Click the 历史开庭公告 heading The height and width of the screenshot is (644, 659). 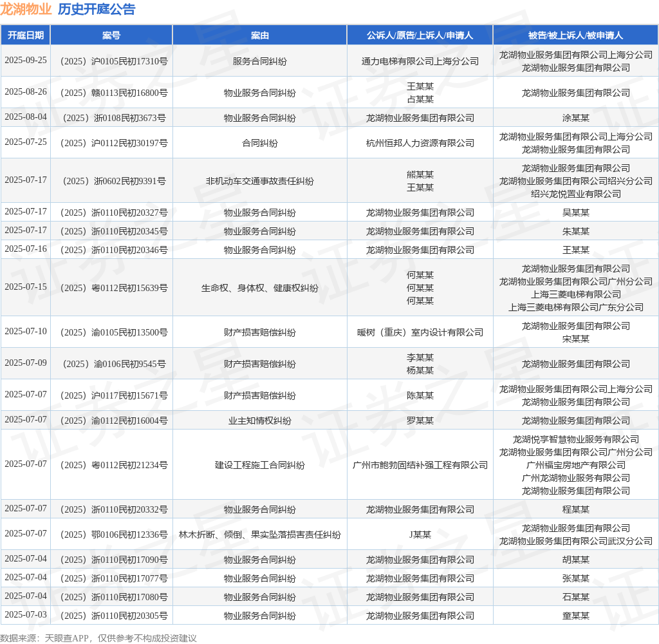97,9
